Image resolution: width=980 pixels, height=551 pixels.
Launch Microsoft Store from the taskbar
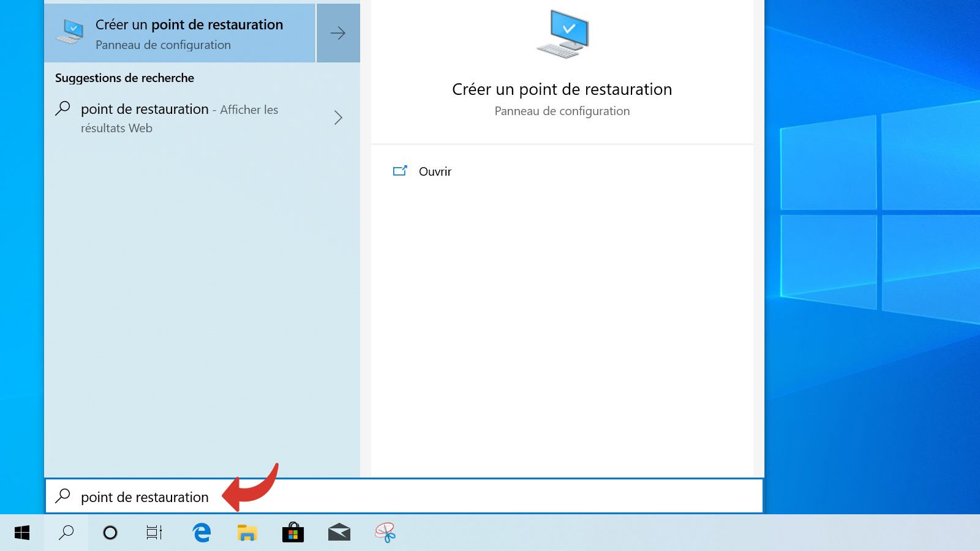tap(293, 533)
